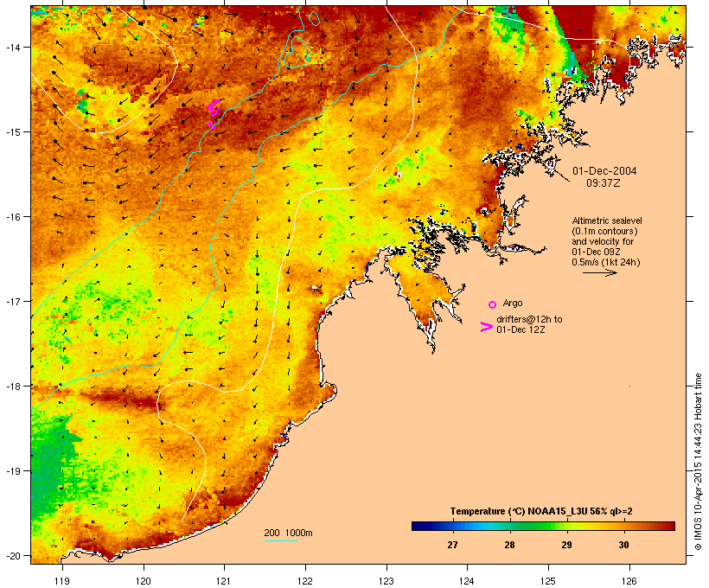This screenshot has height=588, width=709.
Task: Click the -18 latitude axis label
Action: (x=12, y=386)
